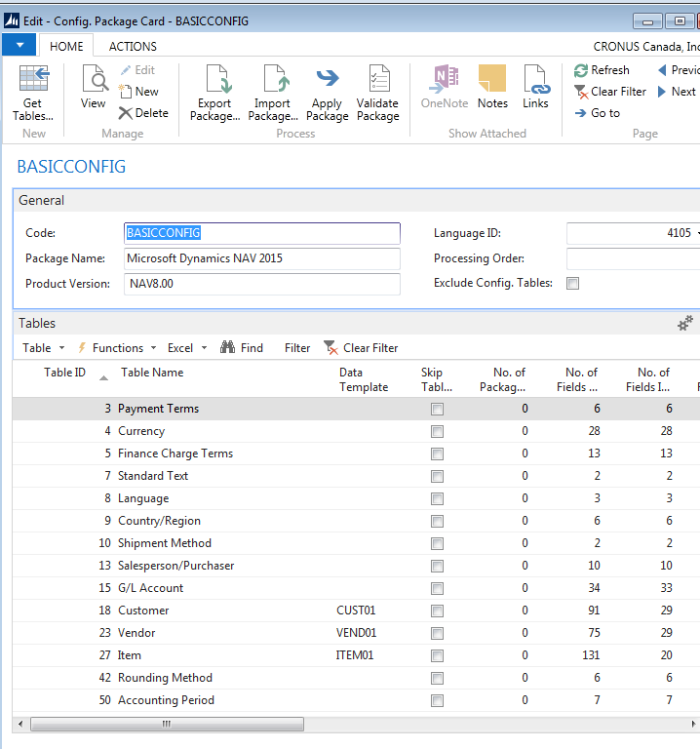Check Skip Table for Finance Charge Terms

point(437,453)
